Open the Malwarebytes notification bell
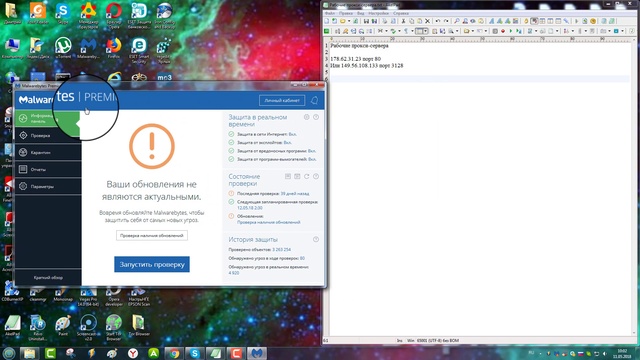The height and width of the screenshot is (360, 640). coord(314,100)
